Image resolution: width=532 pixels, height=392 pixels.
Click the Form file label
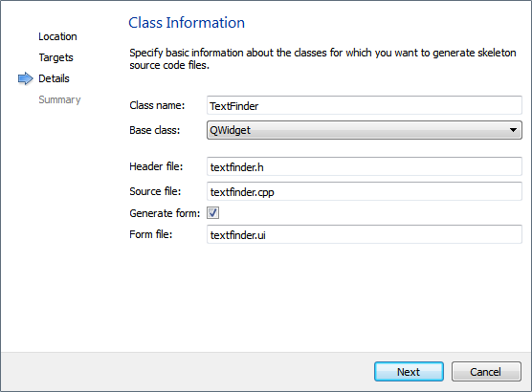coord(151,234)
